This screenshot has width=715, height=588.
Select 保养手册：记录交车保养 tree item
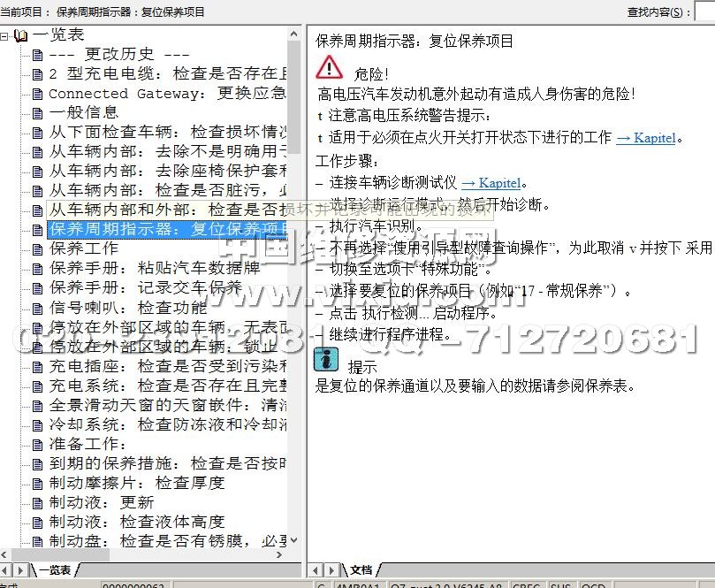click(145, 288)
